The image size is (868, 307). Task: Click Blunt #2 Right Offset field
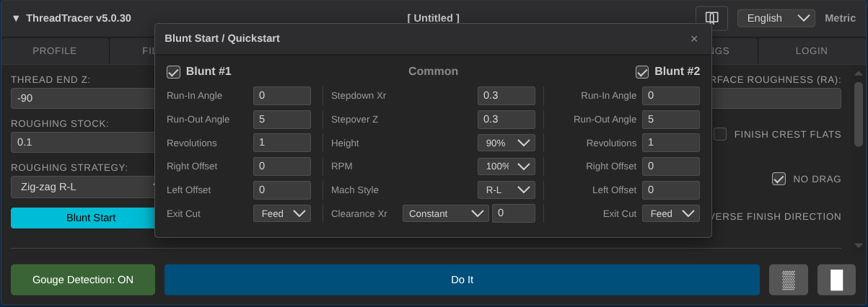(671, 166)
